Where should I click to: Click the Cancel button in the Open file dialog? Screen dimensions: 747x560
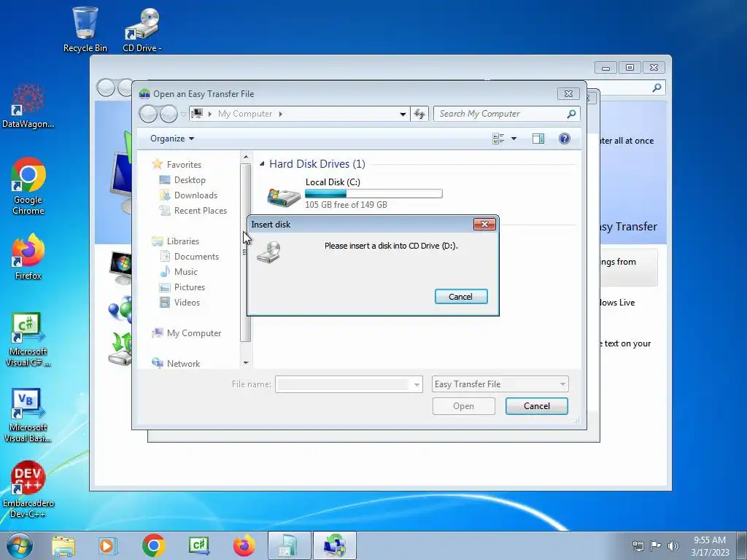536,405
